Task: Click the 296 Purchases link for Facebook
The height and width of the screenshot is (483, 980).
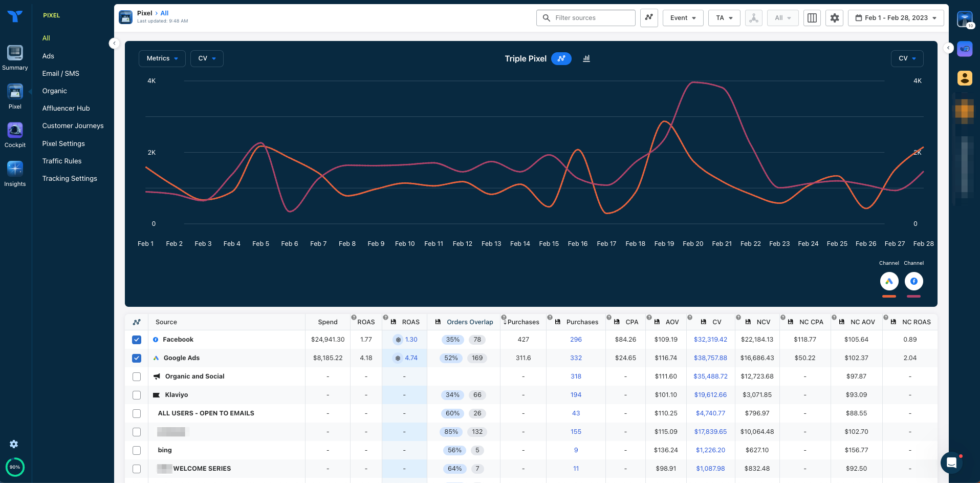Action: click(x=576, y=339)
